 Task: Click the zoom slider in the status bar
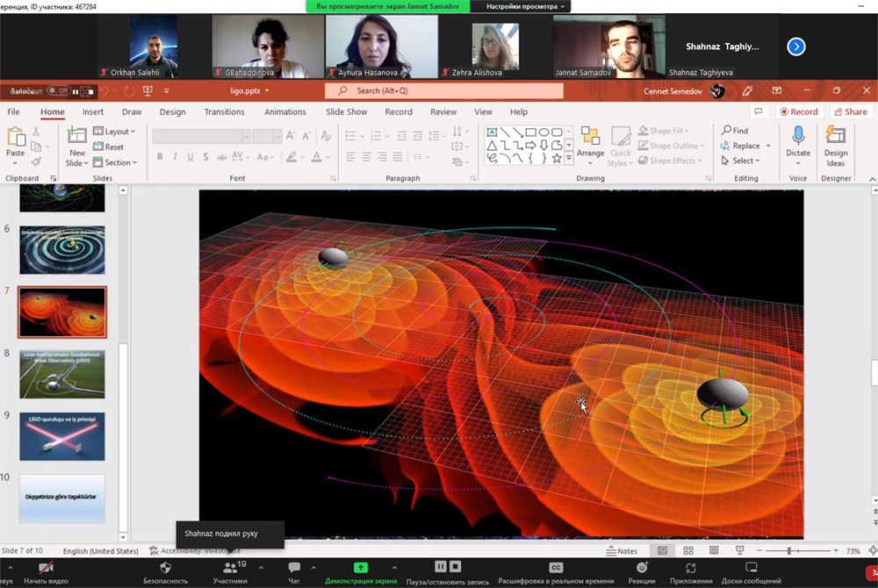(x=789, y=551)
